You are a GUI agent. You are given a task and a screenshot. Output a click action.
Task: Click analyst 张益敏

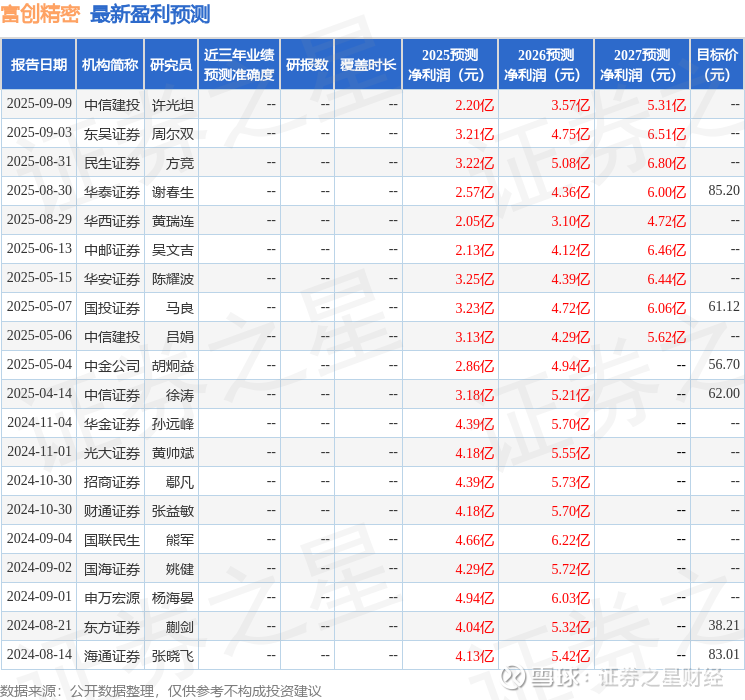(x=172, y=511)
